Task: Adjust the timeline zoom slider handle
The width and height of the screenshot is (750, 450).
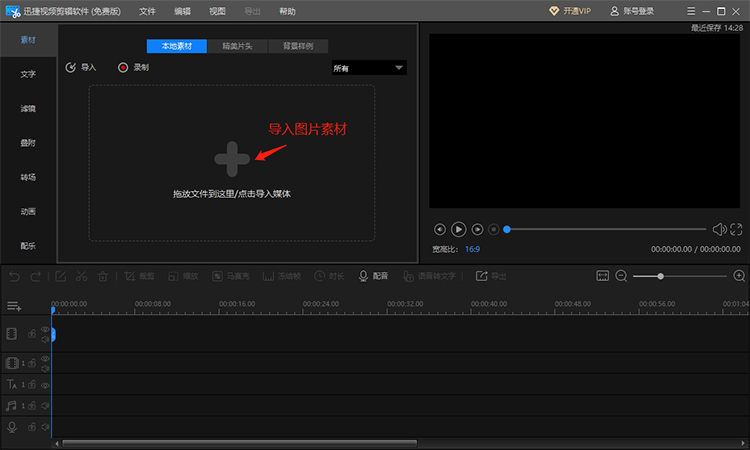Action: [x=661, y=276]
